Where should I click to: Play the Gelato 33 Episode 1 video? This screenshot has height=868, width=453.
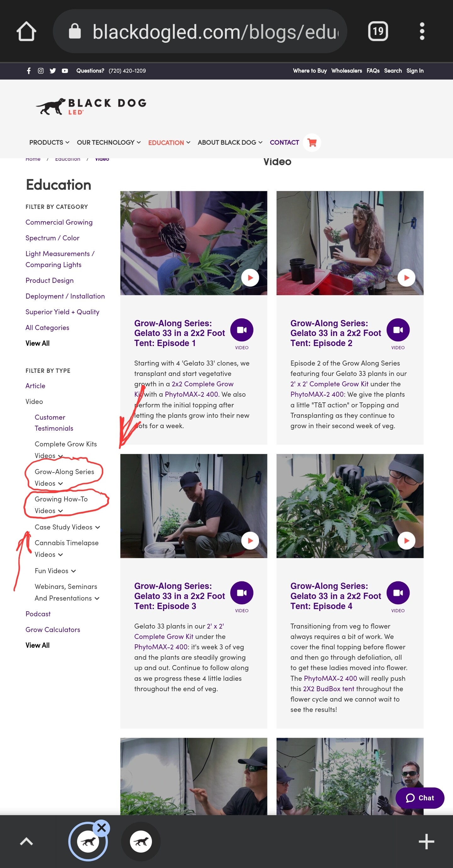[250, 278]
